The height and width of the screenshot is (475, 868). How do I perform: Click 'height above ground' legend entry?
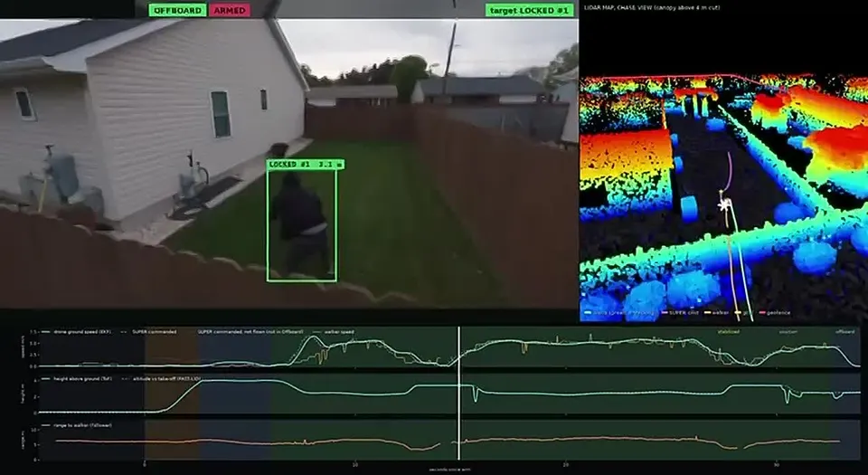[77, 379]
